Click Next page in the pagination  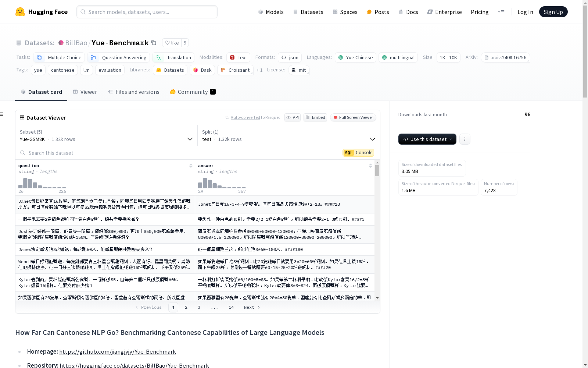pyautogui.click(x=252, y=307)
